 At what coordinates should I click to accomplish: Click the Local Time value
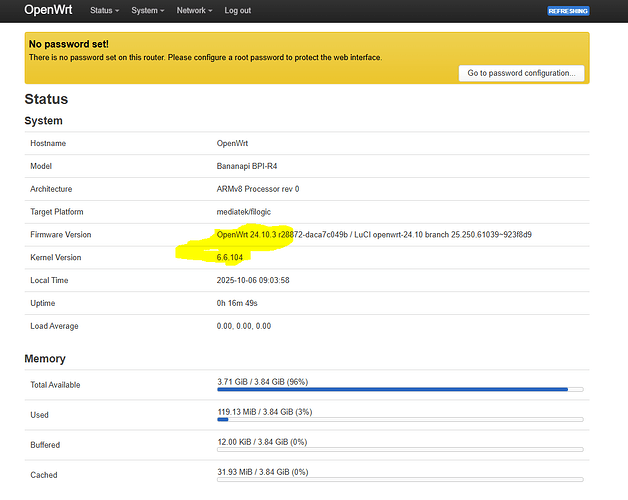coord(253,281)
